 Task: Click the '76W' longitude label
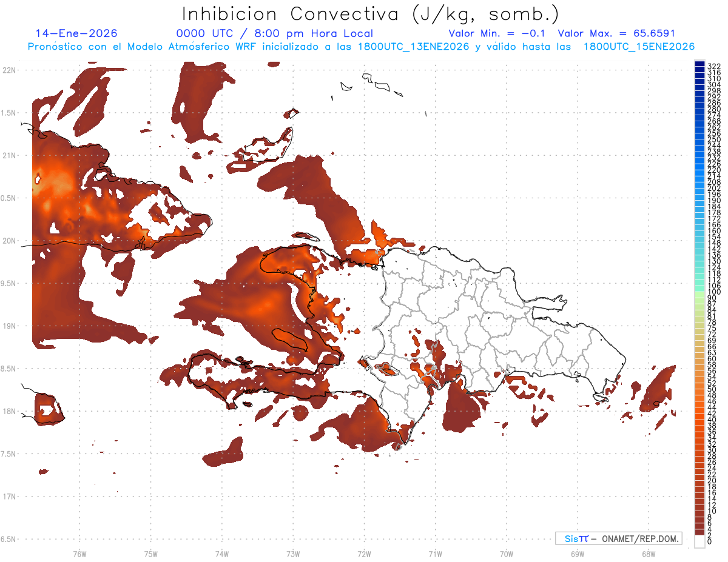click(79, 554)
